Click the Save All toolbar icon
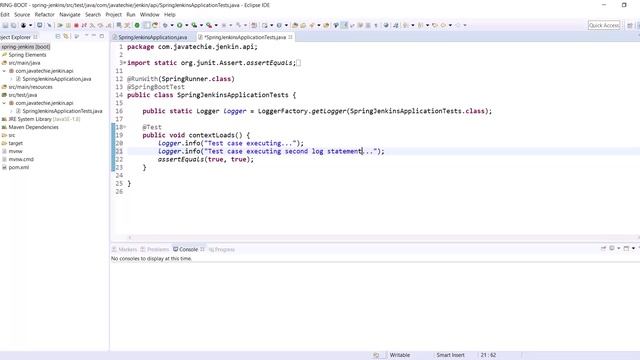 click(13, 25)
